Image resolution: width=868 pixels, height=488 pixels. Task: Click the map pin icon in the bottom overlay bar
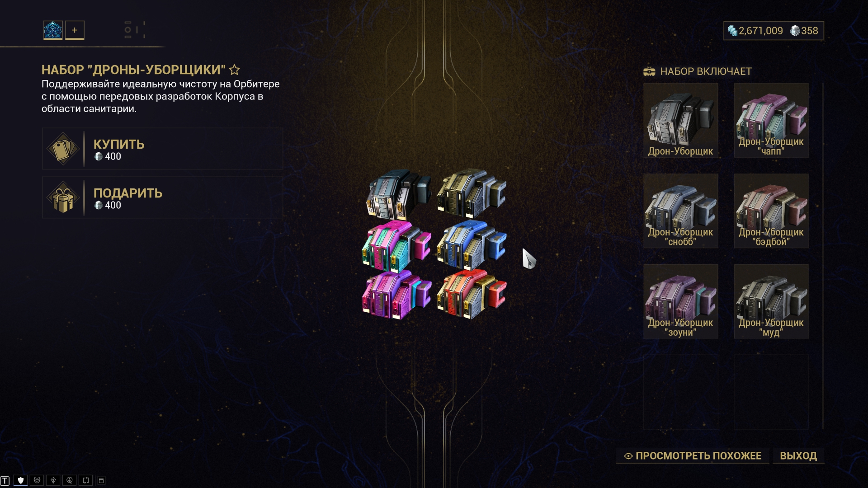point(53,480)
